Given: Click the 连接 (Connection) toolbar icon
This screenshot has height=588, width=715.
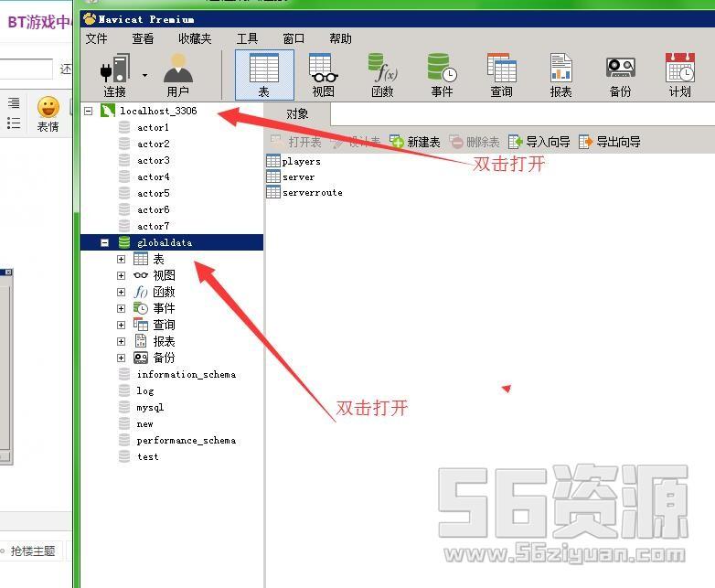Looking at the screenshot, I should pos(115,73).
